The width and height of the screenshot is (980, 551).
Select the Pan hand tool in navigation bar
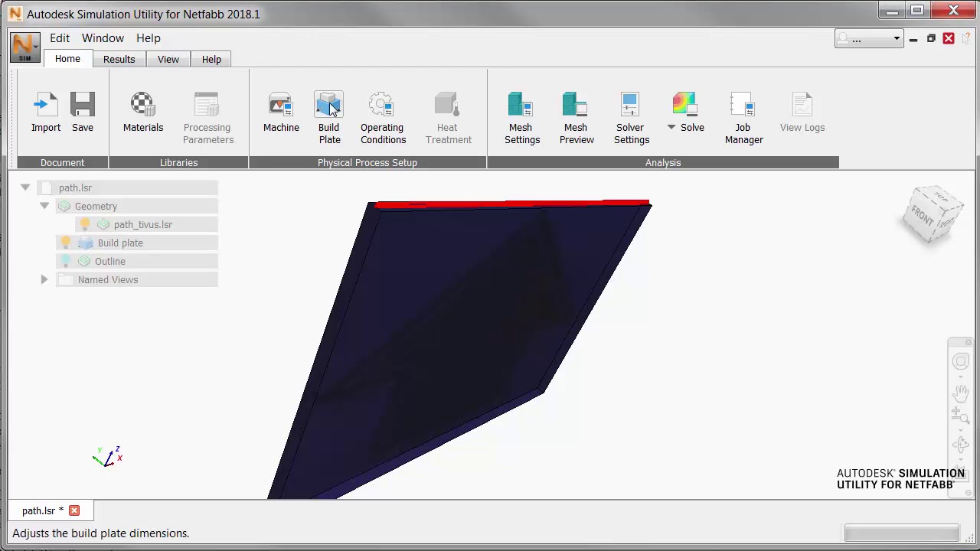pyautogui.click(x=961, y=393)
